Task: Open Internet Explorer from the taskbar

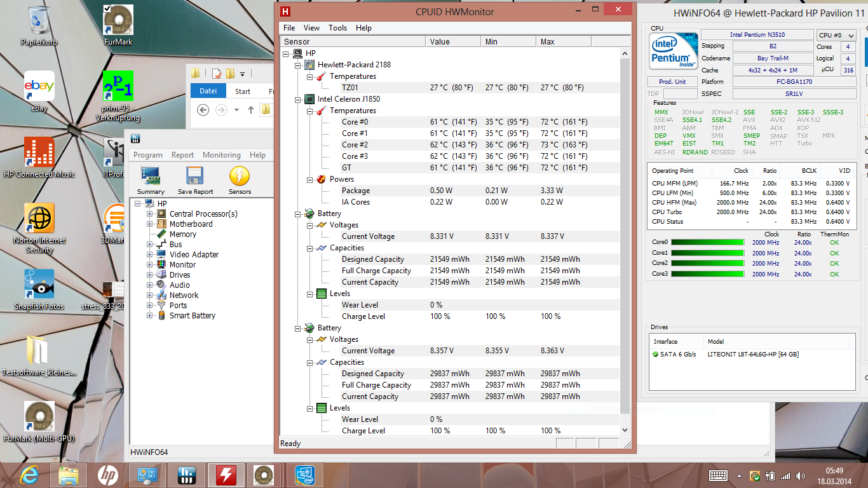Action: coord(30,475)
